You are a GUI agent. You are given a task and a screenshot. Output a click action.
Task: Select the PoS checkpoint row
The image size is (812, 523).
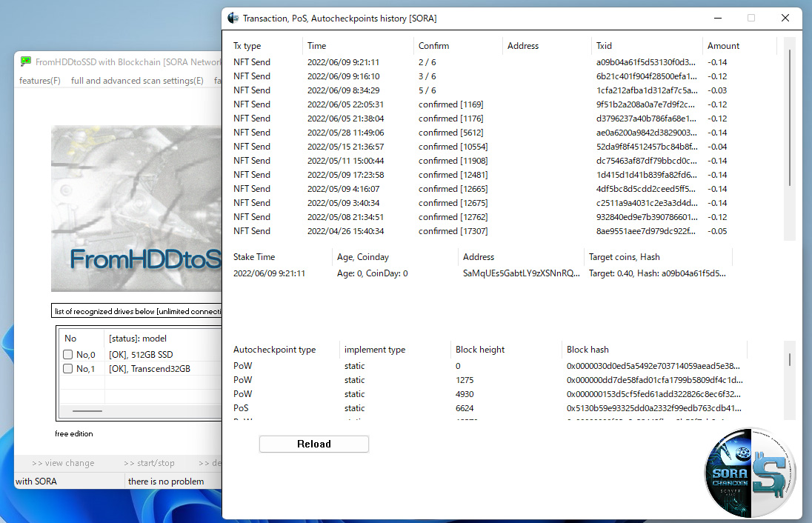point(487,408)
